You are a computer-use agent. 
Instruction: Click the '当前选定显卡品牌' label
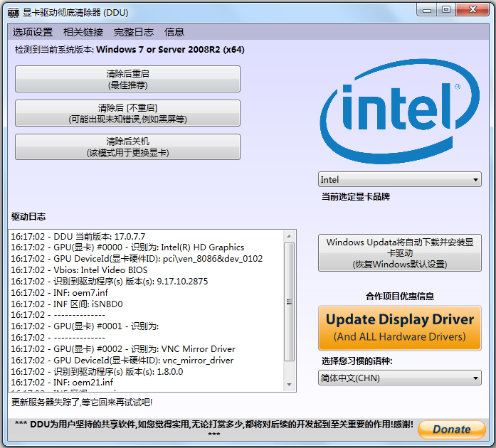pyautogui.click(x=356, y=197)
